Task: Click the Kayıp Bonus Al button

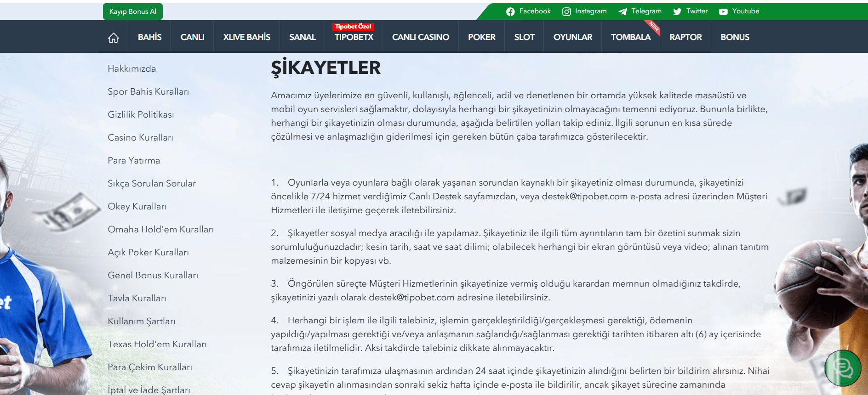Action: tap(133, 11)
